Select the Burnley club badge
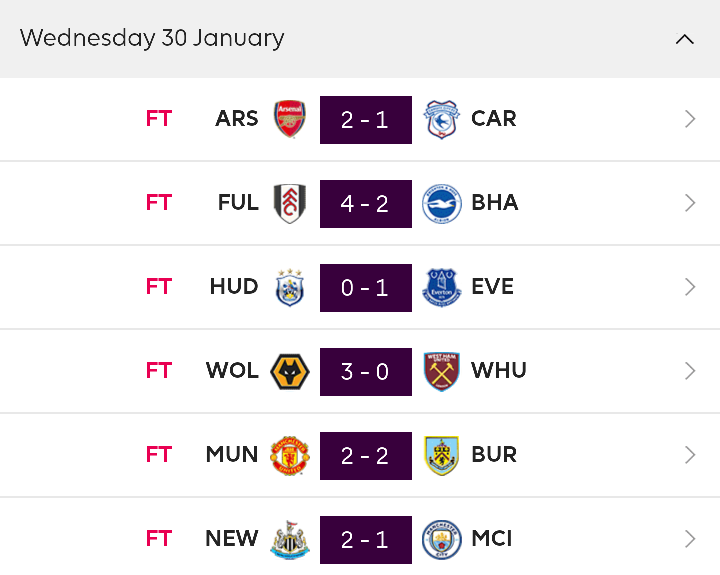This screenshot has height=575, width=720. coord(441,456)
